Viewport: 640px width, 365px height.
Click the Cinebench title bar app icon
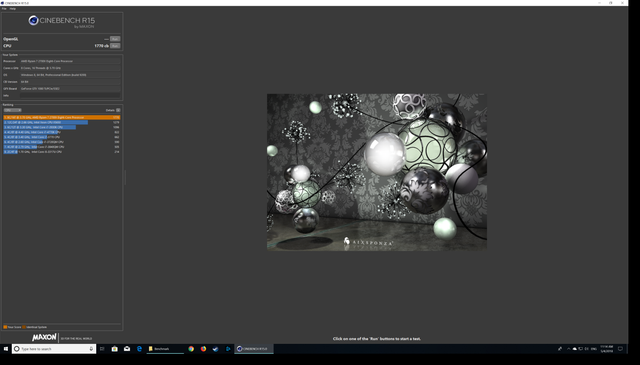(2, 3)
